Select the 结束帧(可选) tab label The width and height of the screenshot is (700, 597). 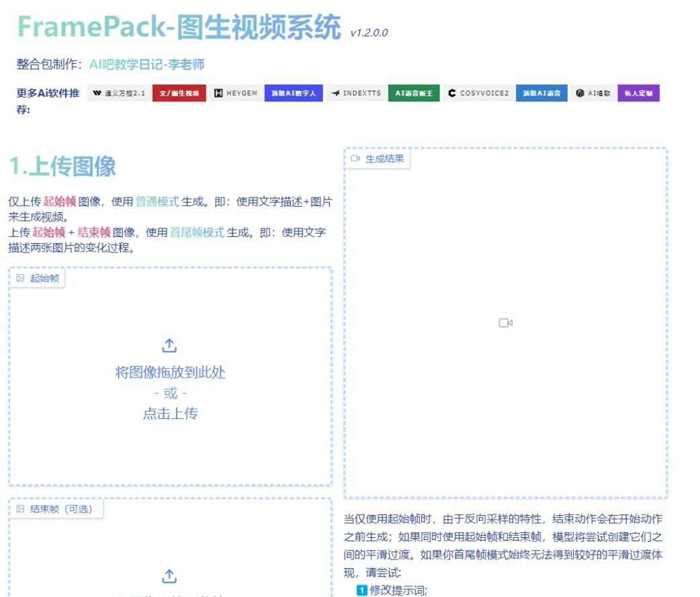[x=61, y=509]
